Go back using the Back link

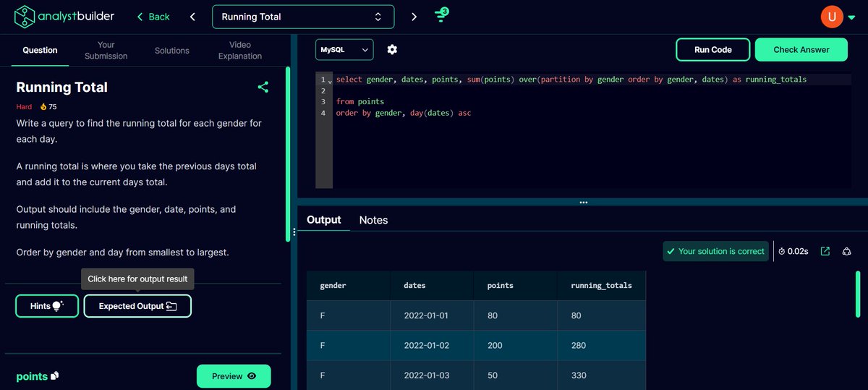click(x=153, y=17)
